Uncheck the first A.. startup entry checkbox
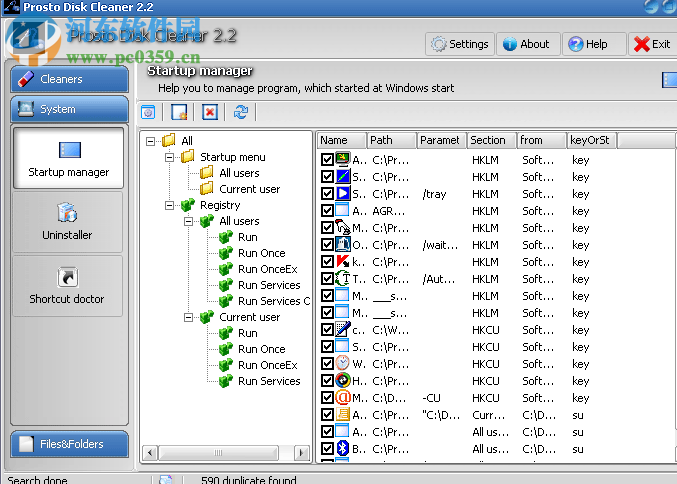This screenshot has width=677, height=484. 327,160
